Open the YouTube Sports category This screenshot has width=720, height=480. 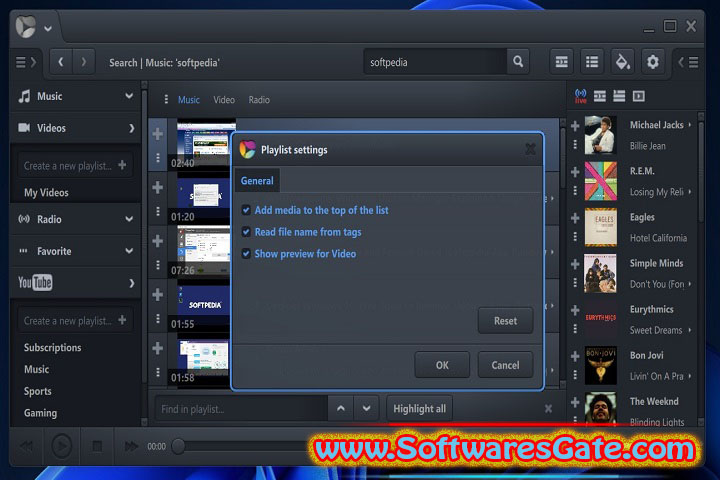38,391
